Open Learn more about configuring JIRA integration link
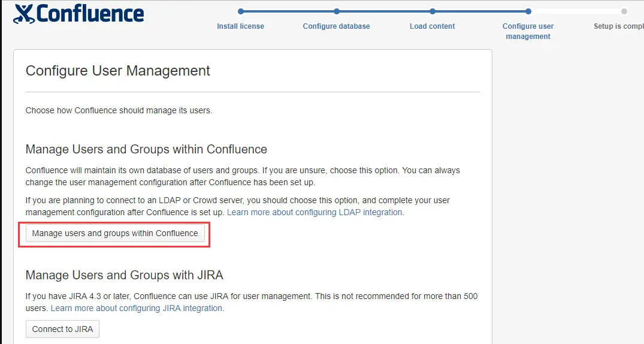This screenshot has height=344, width=644. click(137, 308)
